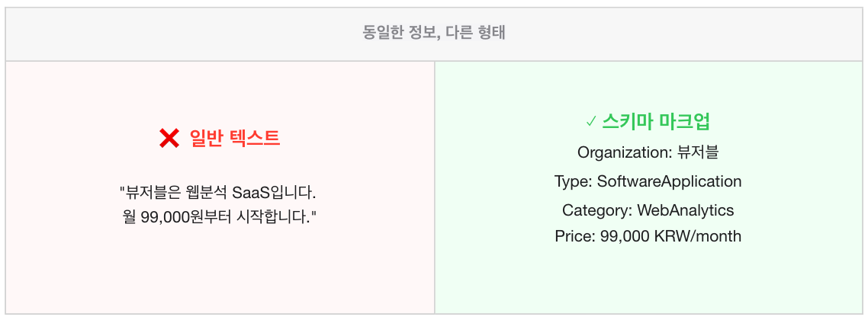Click empty space below the plain-text quote

[220, 274]
